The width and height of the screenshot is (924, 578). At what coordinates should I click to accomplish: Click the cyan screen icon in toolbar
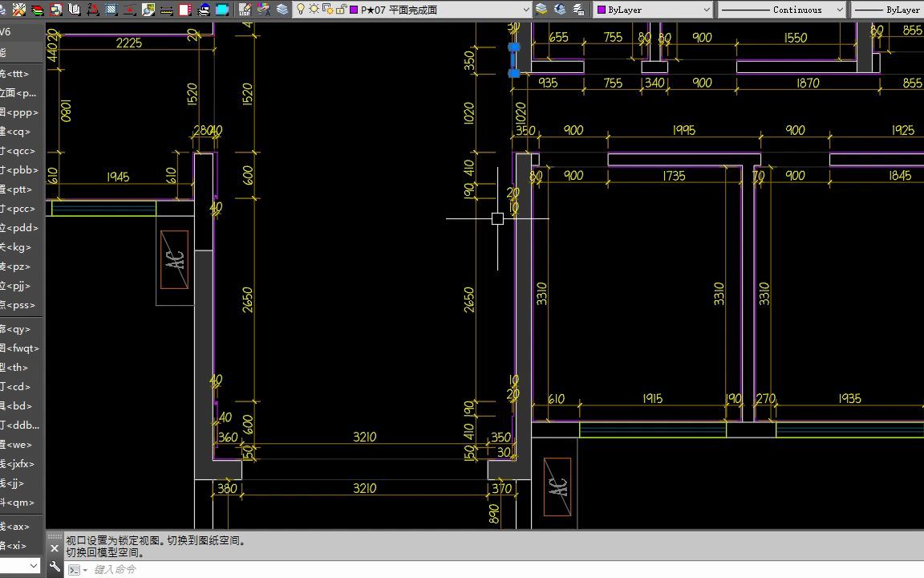point(222,10)
